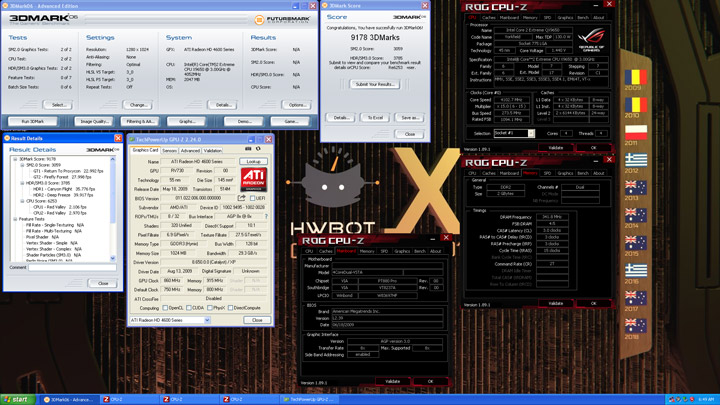
Task: Click the ROG Republic of Gamers logo
Action: 591,40
